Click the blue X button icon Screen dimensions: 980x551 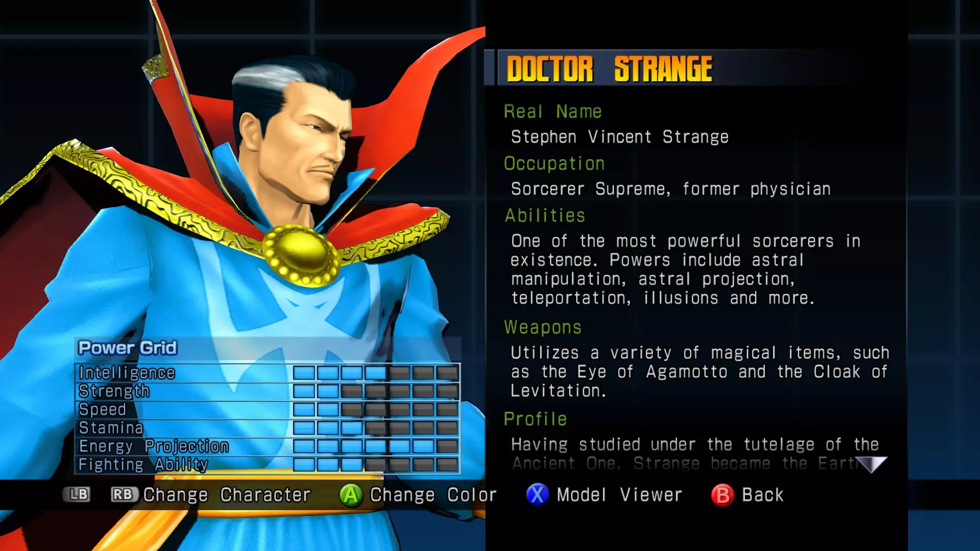[537, 494]
